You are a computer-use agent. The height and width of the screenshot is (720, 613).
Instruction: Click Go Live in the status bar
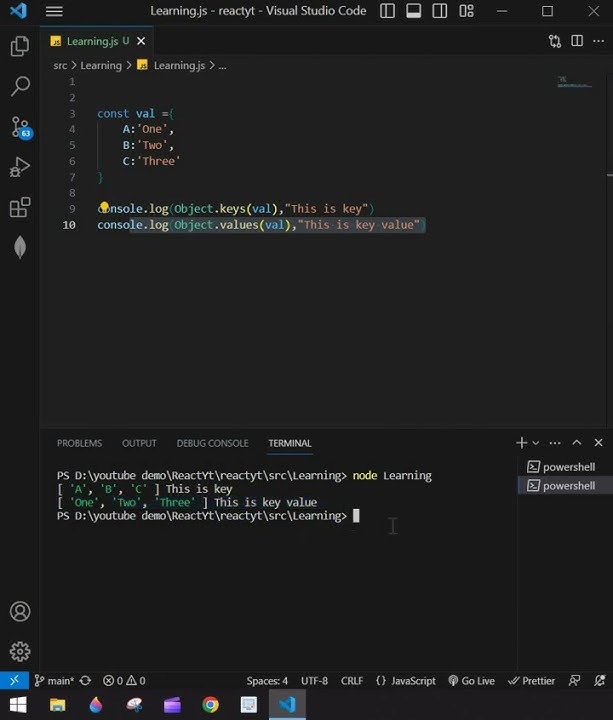(471, 681)
